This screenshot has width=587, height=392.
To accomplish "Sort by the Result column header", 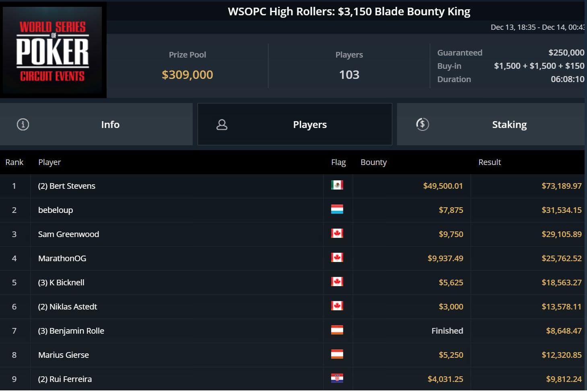I will (489, 162).
